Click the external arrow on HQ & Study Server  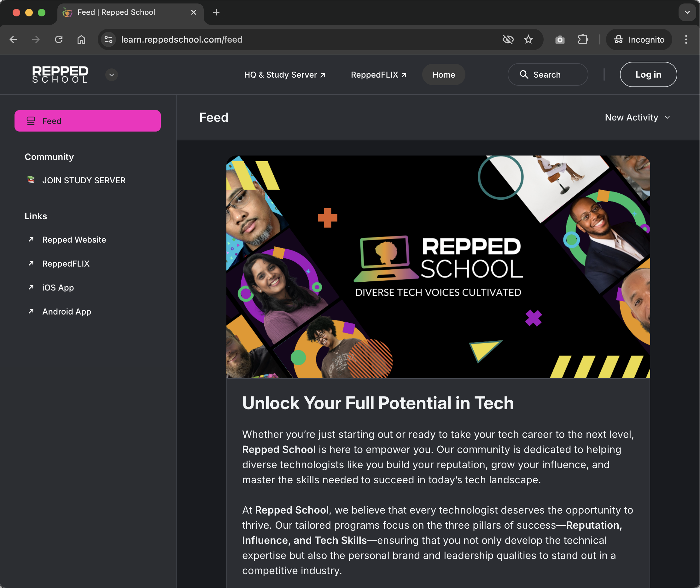323,75
